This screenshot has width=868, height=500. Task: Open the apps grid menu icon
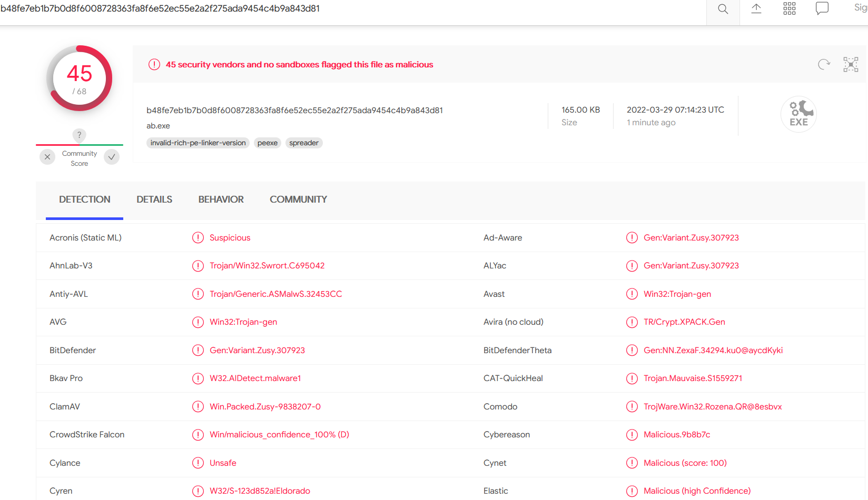(790, 8)
